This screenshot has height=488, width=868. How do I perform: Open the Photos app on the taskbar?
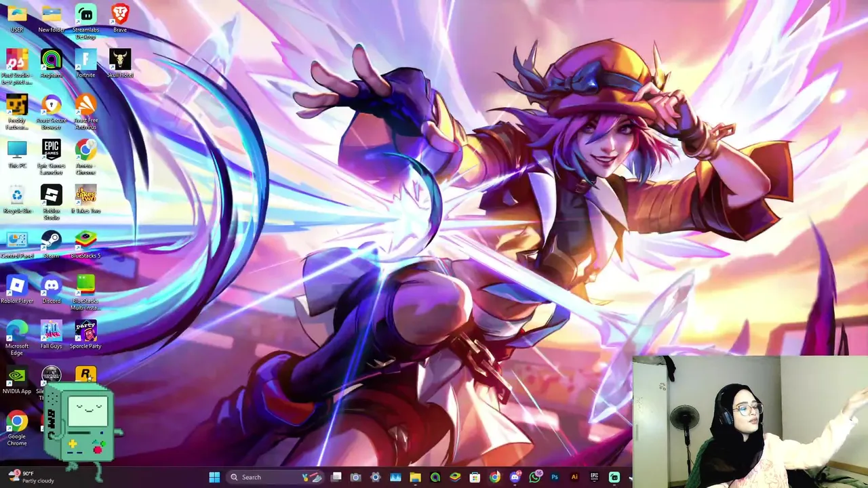tap(395, 477)
